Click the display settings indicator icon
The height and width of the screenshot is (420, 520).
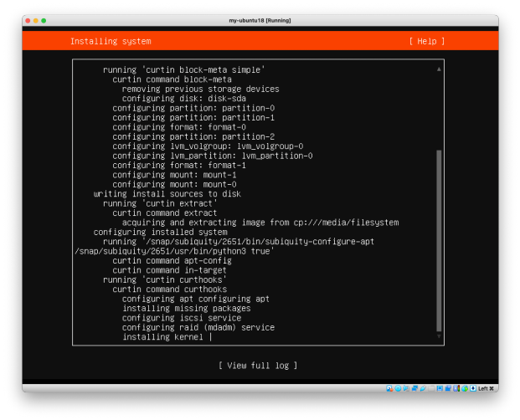click(440, 388)
